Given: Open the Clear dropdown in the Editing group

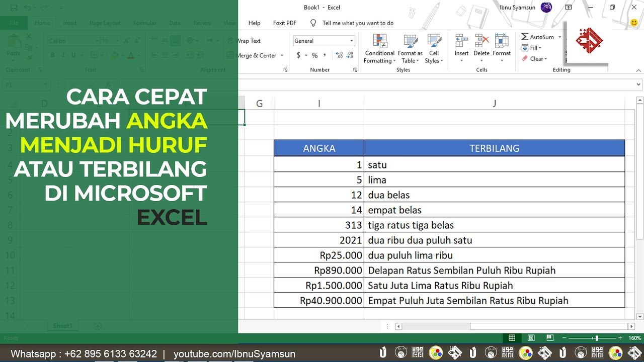Looking at the screenshot, I should point(533,59).
